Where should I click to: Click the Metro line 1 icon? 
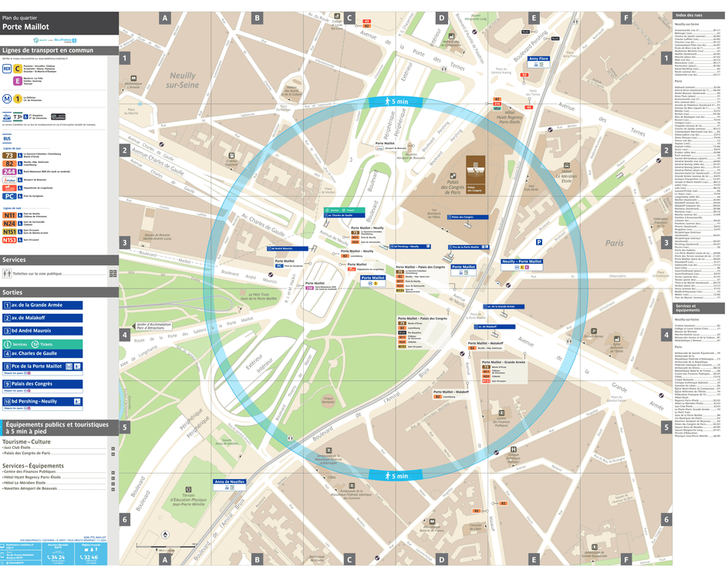[x=17, y=98]
